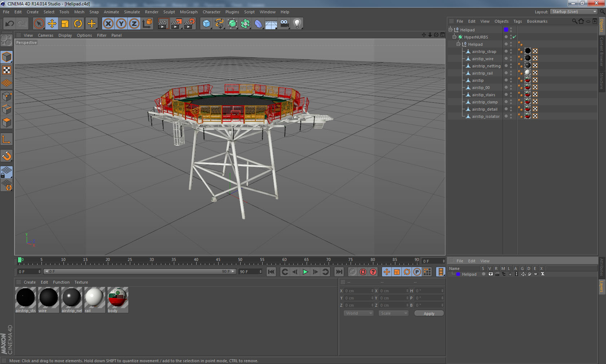The width and height of the screenshot is (606, 364).
Task: Enable Texture mode checkerboard icon
Action: pos(6,70)
